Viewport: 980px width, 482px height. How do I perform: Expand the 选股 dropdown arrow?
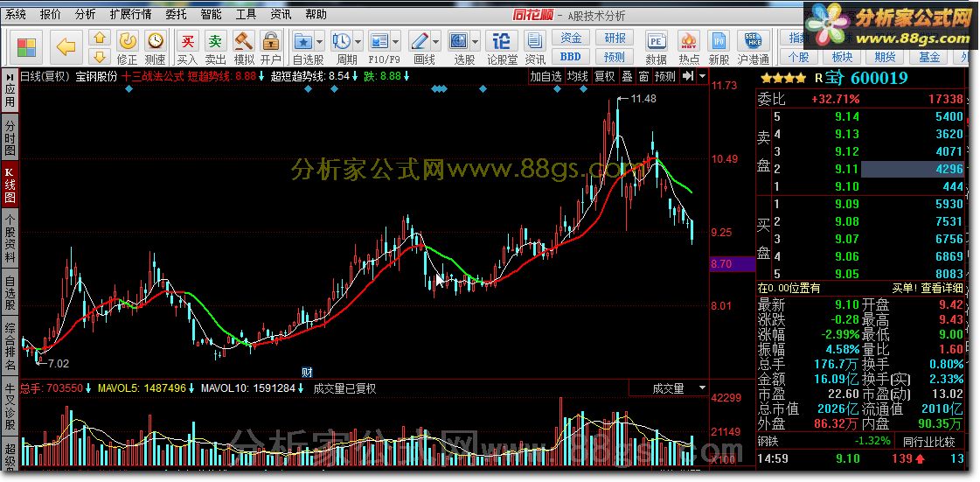475,43
